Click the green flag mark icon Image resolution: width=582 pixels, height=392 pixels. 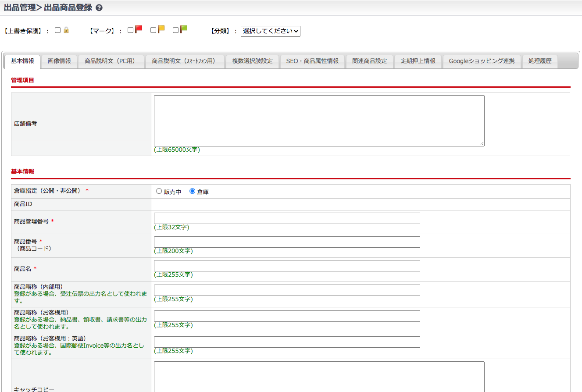184,29
